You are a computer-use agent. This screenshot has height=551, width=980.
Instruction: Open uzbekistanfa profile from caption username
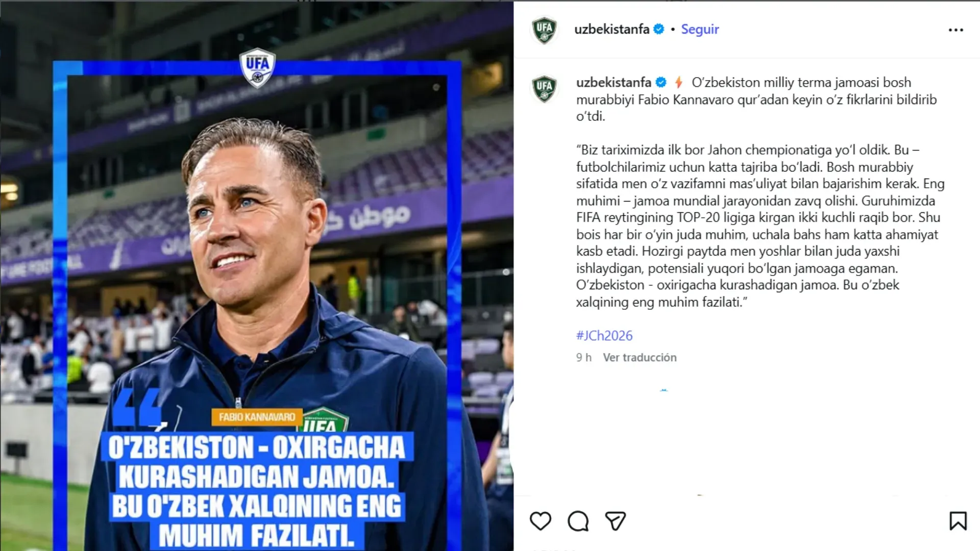pos(614,82)
